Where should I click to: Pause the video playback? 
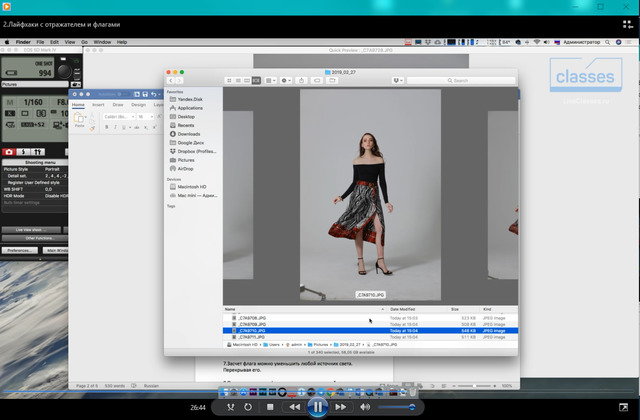318,407
